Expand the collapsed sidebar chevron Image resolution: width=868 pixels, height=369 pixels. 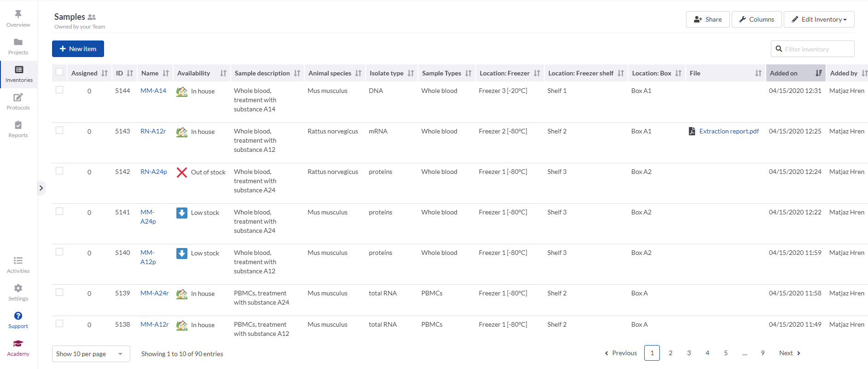(41, 188)
